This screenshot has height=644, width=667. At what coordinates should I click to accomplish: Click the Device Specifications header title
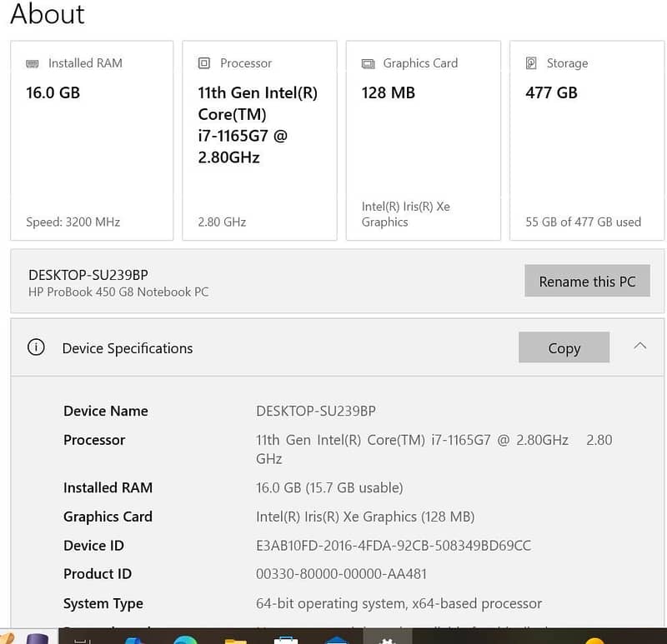tap(128, 348)
